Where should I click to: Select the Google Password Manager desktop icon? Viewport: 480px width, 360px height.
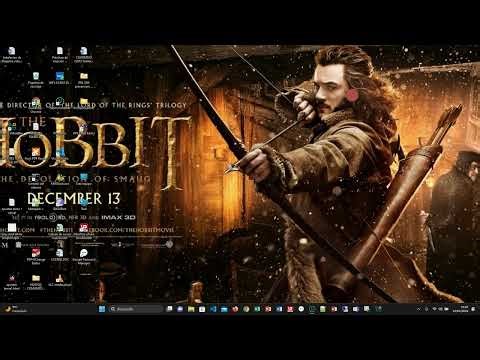[84, 256]
